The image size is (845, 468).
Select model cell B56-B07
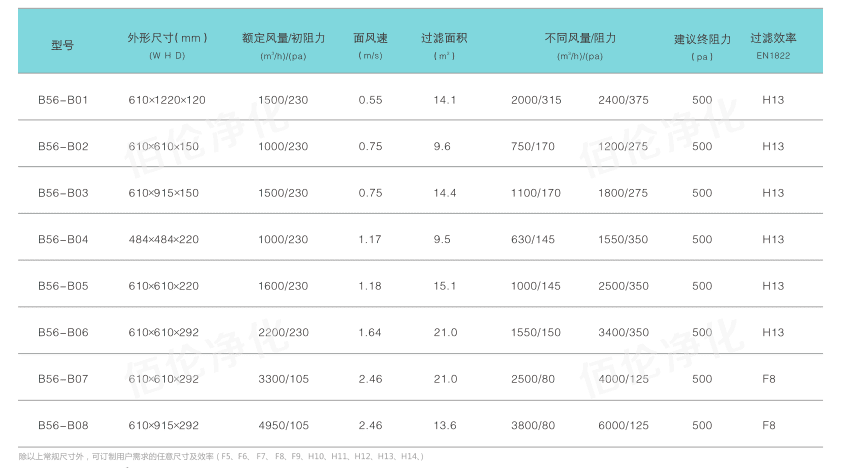point(63,379)
